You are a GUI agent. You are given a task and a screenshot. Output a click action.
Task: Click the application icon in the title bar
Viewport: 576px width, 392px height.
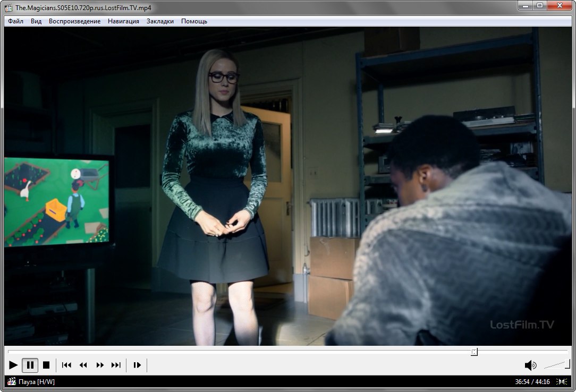(x=9, y=8)
